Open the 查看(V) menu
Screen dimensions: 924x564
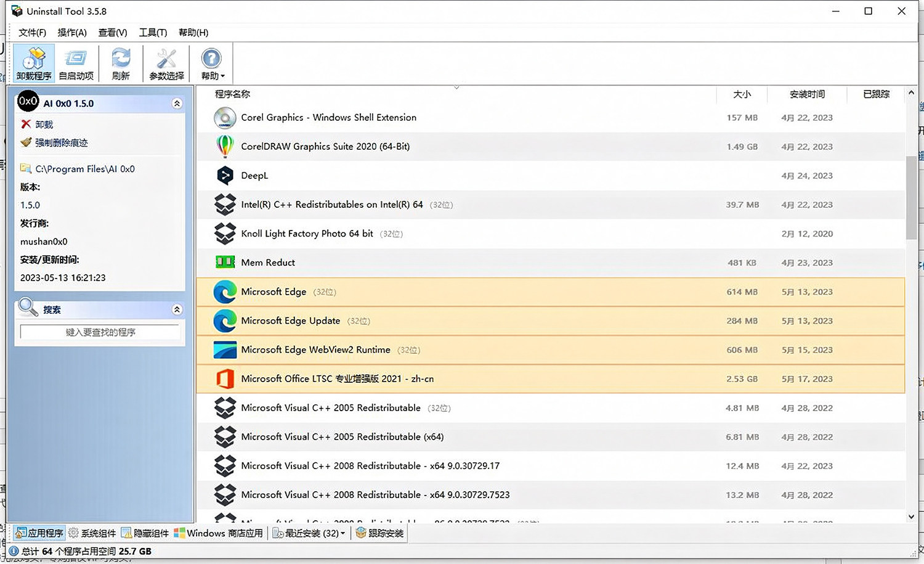(113, 33)
